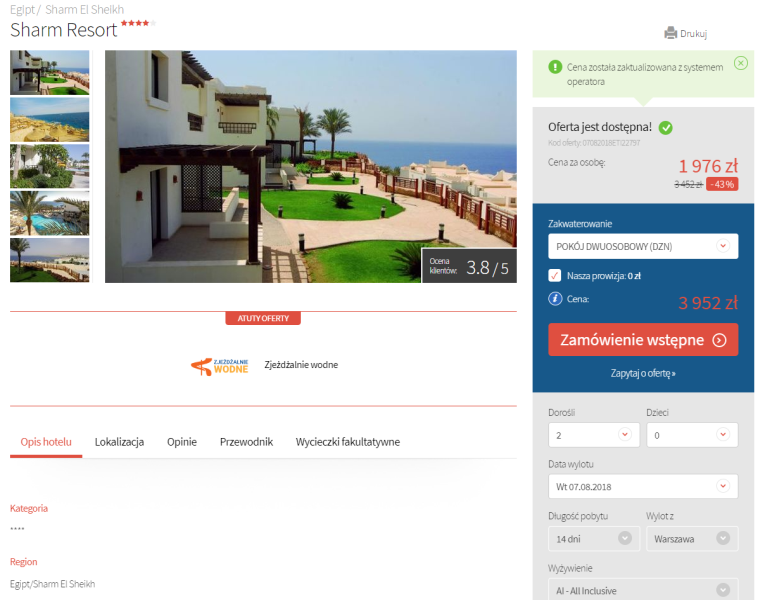Open the Data wylotu date dropdown
This screenshot has width=760, height=600.
coord(643,486)
